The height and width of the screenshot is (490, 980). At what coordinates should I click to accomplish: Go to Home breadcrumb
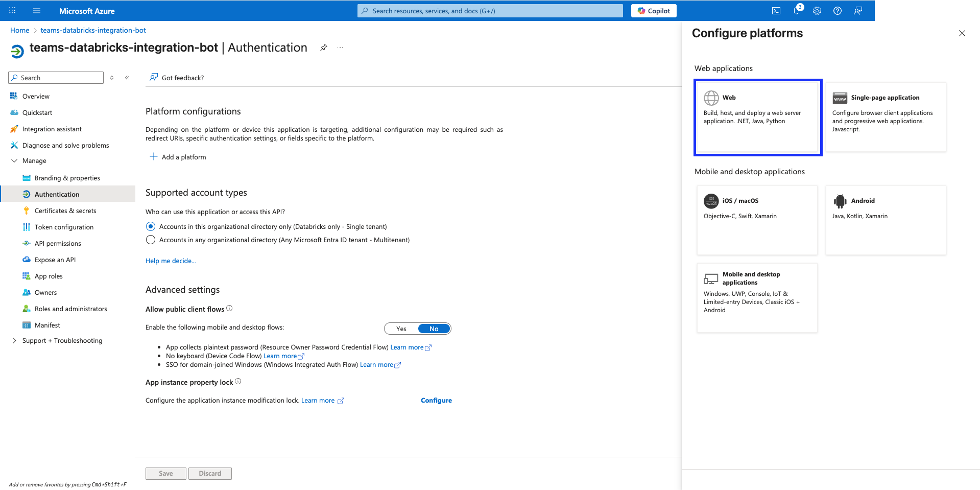[x=20, y=30]
